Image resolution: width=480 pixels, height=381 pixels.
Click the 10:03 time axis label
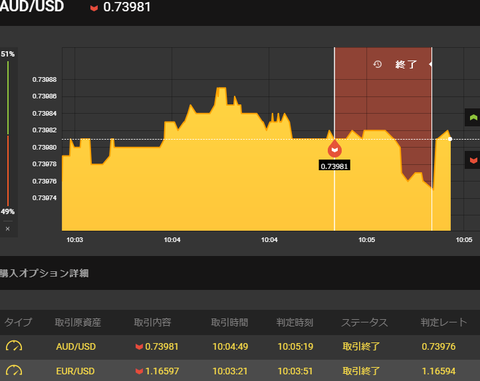(x=75, y=240)
